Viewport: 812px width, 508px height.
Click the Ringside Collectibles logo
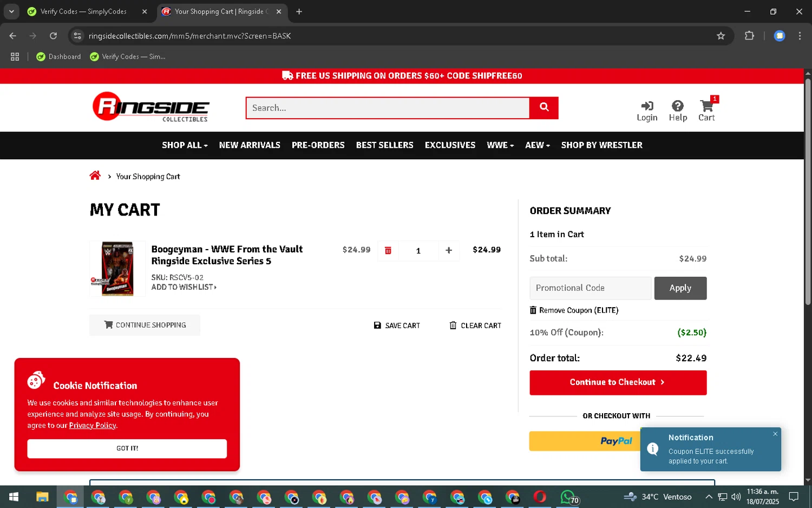pos(151,107)
